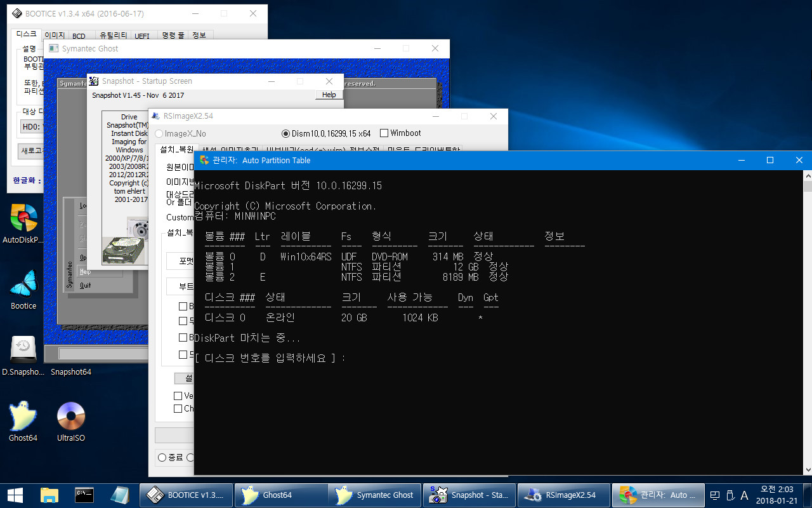812x508 pixels.
Task: Choose Help in the Symantec Ghost menu
Action: (85, 272)
